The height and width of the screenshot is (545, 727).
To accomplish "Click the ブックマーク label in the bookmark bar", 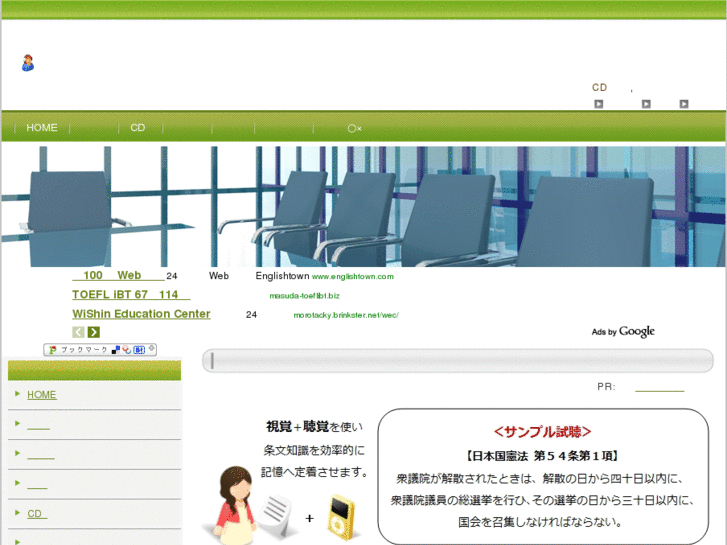I will click(x=84, y=350).
